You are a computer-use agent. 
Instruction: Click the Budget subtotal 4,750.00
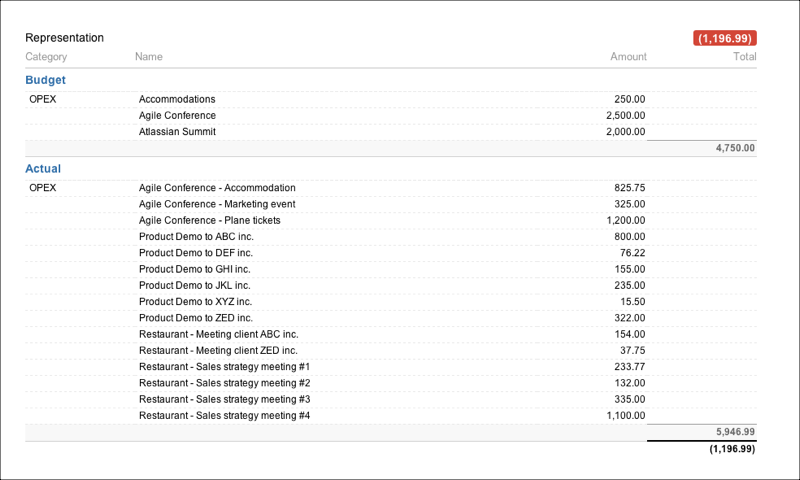coord(735,148)
